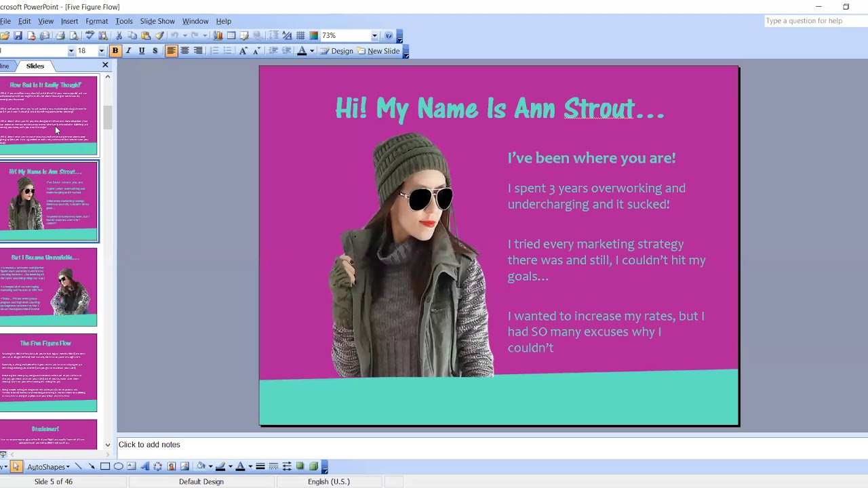Toggle Italic formatting
Viewport: 868px width, 488px height.
click(128, 51)
